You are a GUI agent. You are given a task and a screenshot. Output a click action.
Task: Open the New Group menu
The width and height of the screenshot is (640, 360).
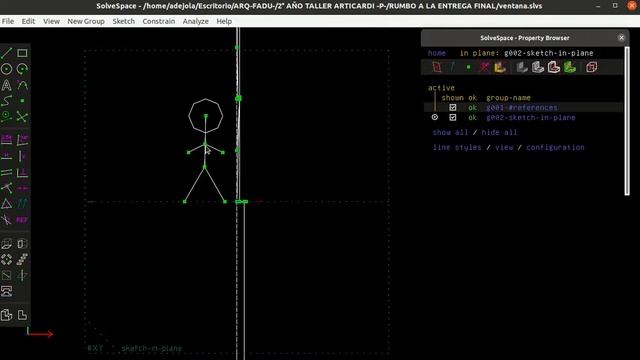point(86,21)
